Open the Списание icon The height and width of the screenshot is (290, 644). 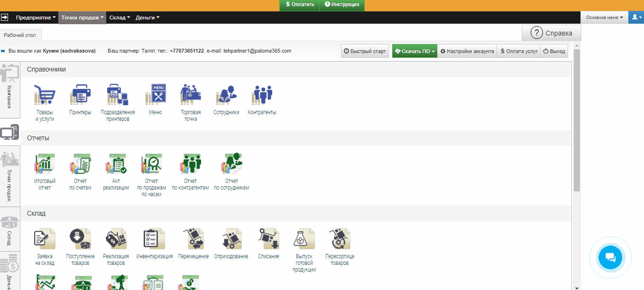(x=268, y=239)
